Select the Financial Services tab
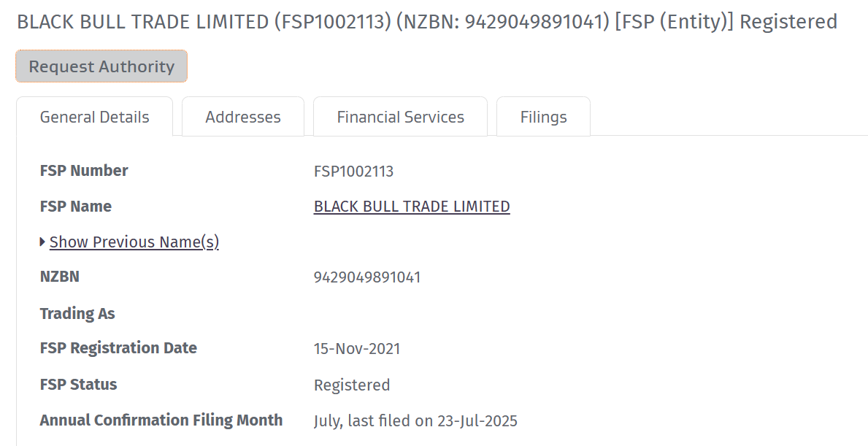 [400, 117]
